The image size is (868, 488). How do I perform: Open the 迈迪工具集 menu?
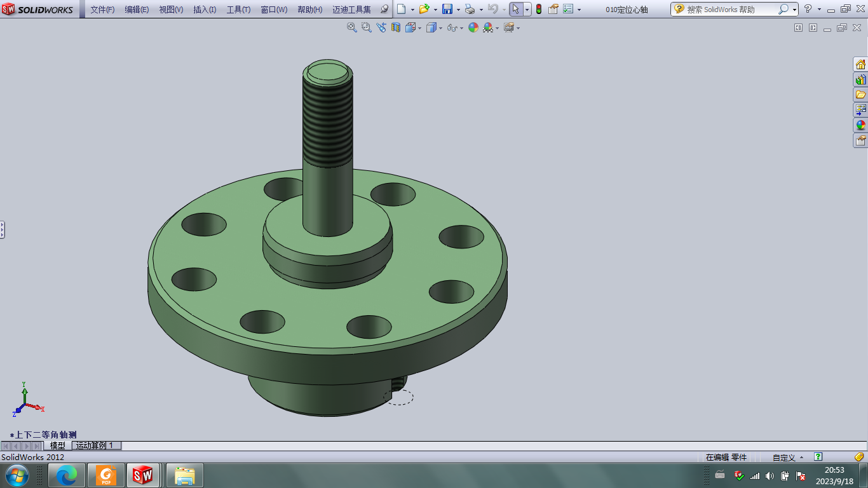click(x=351, y=10)
